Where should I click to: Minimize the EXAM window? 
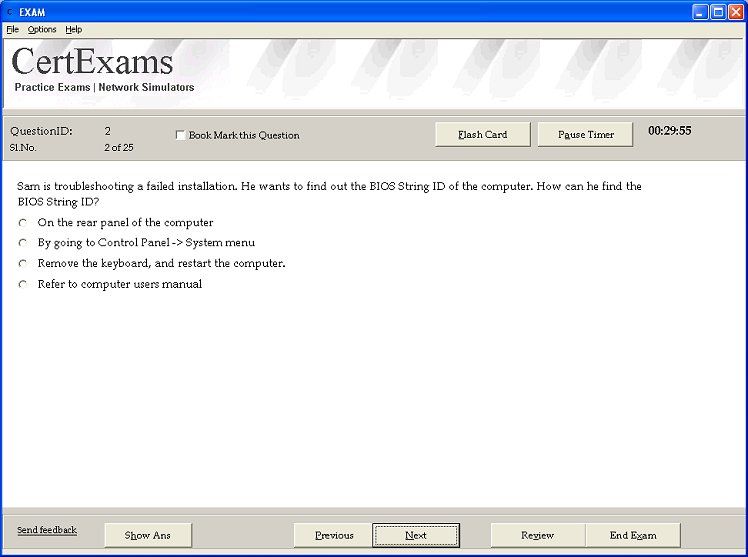point(700,12)
